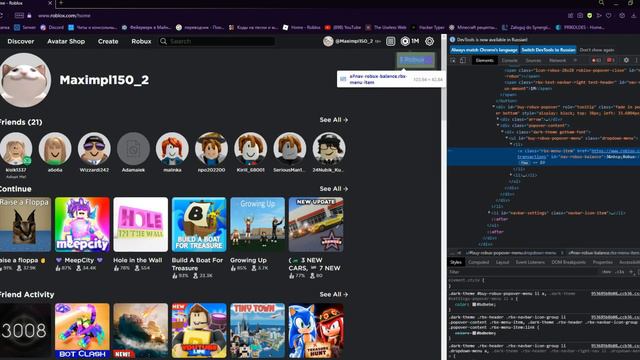Toggle the :hov element state button
This screenshot has width=640, height=360.
click(x=607, y=272)
